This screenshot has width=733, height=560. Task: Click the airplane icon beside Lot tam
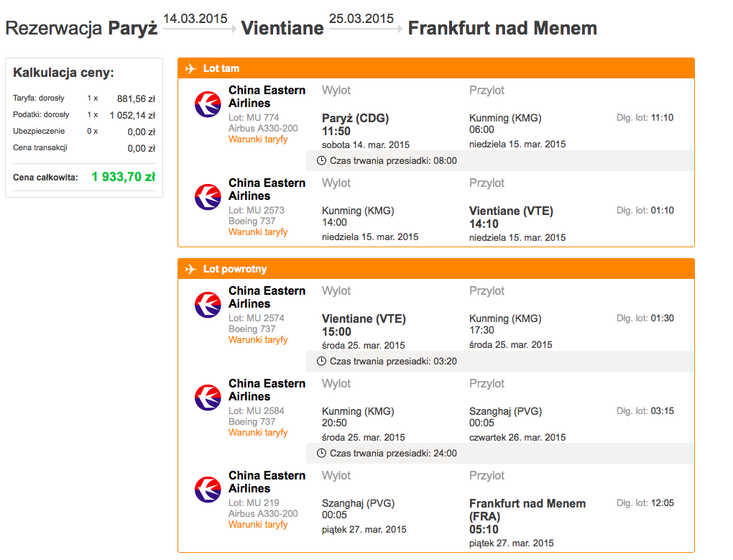[190, 69]
